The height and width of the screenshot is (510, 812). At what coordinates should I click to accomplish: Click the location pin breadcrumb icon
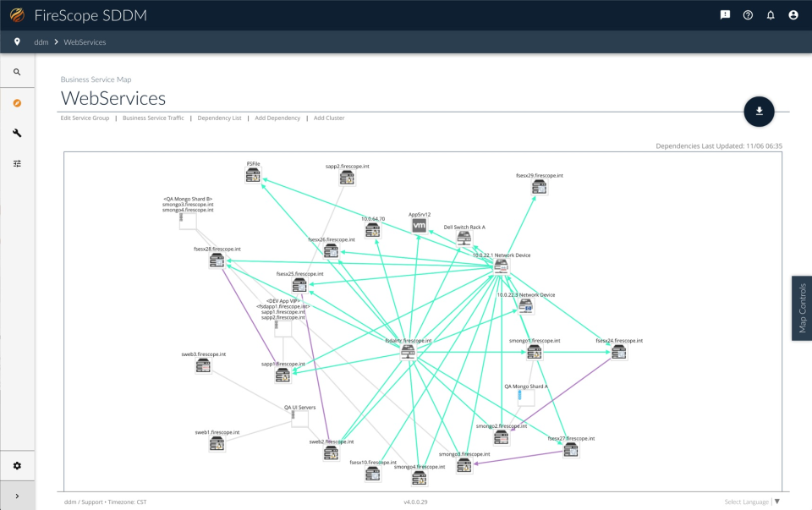point(17,42)
